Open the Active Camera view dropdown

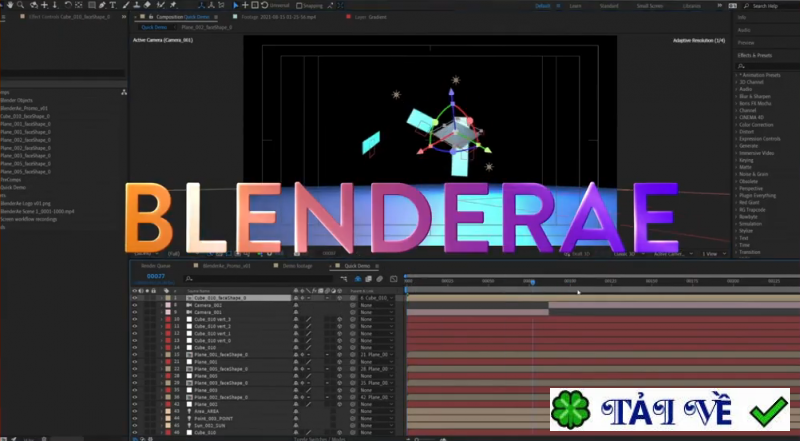click(x=673, y=254)
